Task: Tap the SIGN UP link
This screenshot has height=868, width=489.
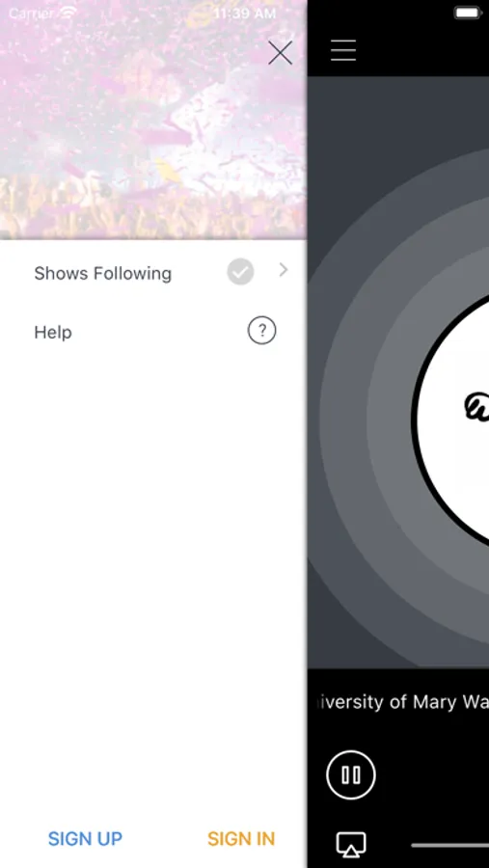Action: tap(85, 839)
